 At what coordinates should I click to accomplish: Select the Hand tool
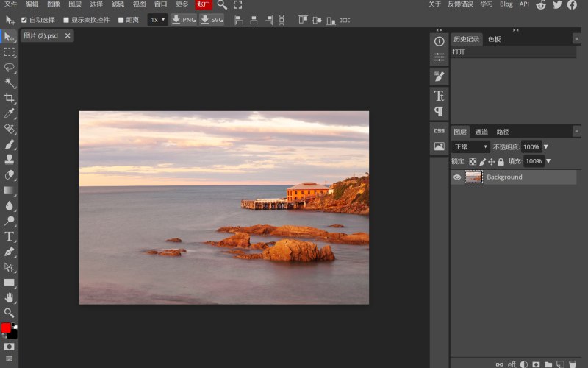pyautogui.click(x=9, y=298)
